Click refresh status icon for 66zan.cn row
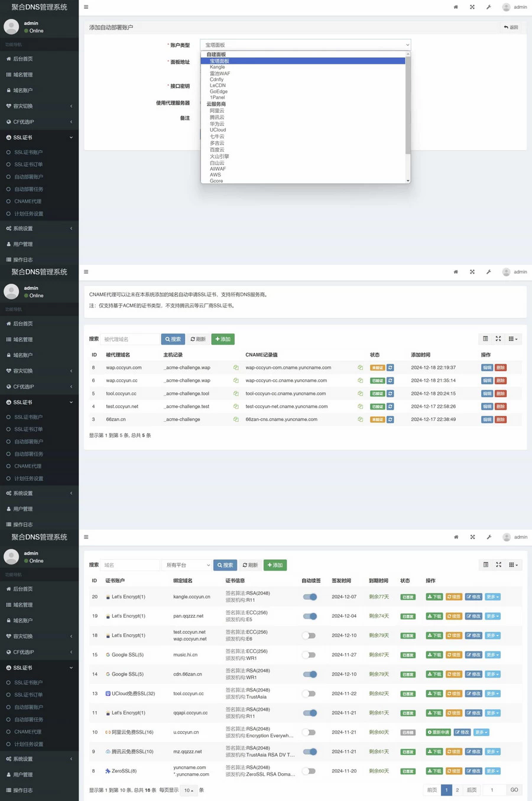The width and height of the screenshot is (532, 801). pos(390,420)
